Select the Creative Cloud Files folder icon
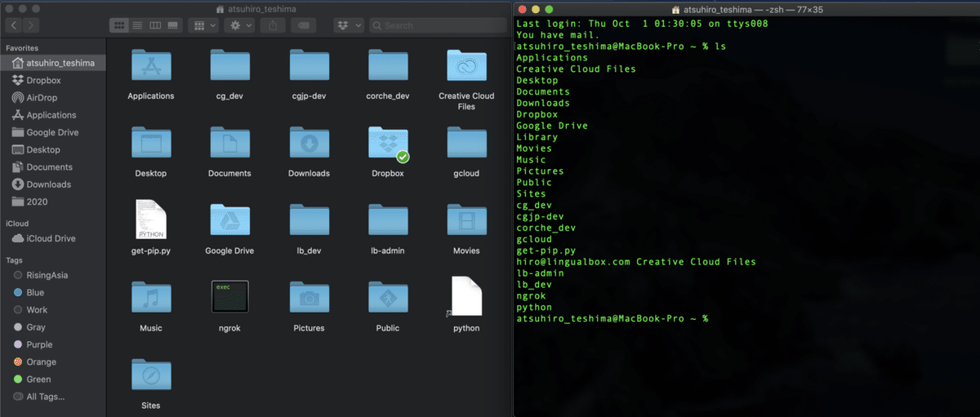Viewport: 980px width, 417px height. 466,65
